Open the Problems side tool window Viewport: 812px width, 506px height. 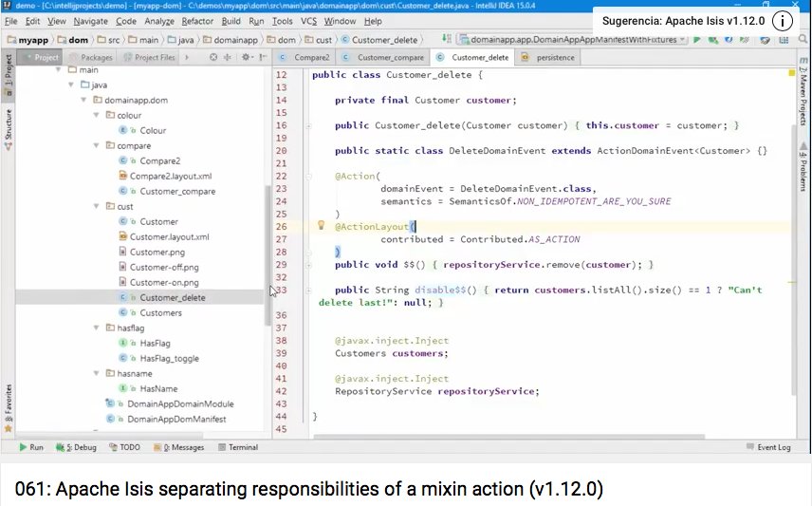pyautogui.click(x=803, y=167)
